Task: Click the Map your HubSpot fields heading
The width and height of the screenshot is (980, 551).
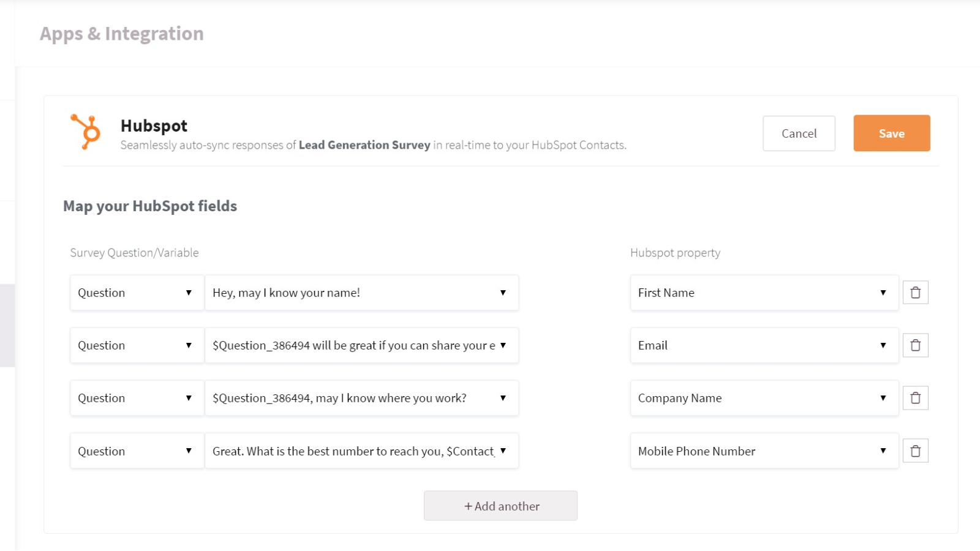Action: pos(149,206)
